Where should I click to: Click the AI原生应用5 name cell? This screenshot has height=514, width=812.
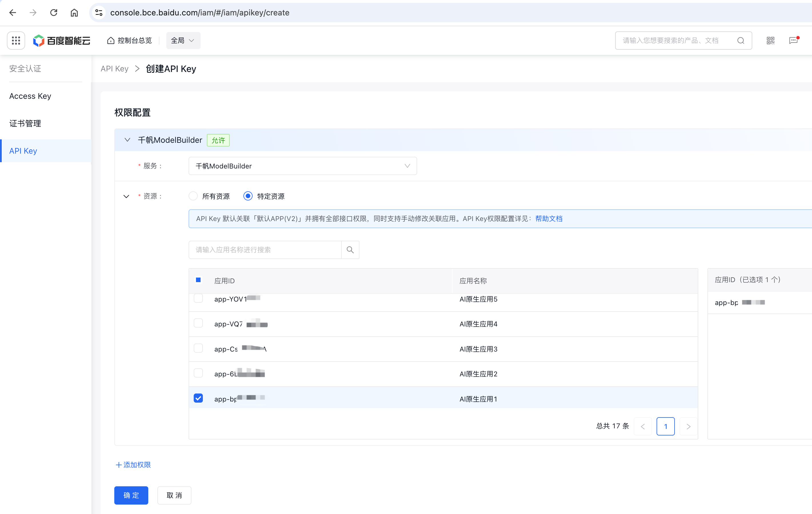tap(478, 299)
